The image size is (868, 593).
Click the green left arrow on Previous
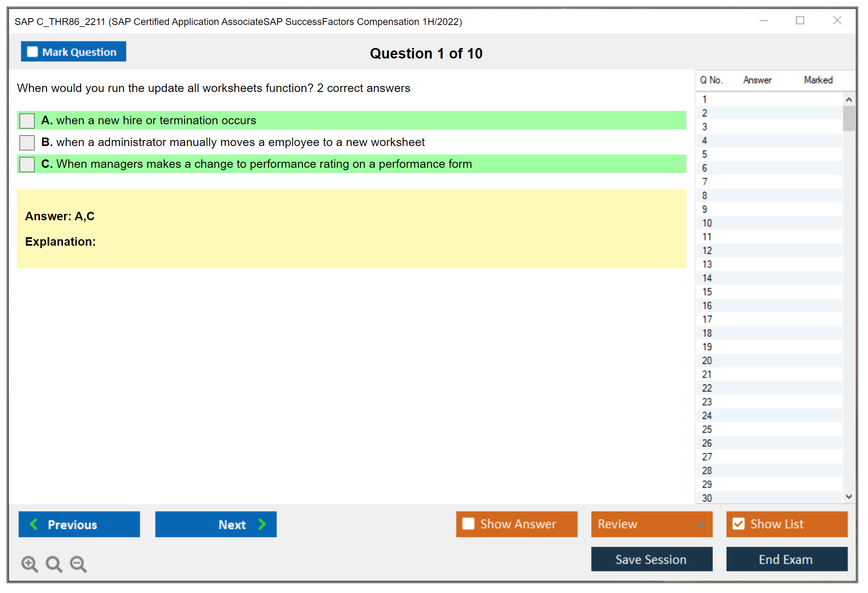tap(34, 524)
